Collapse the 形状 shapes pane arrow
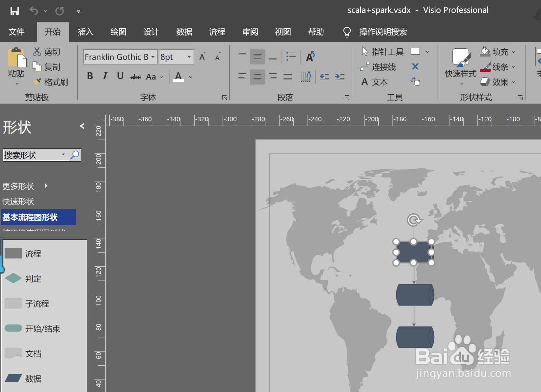The width and height of the screenshot is (541, 392). coord(82,126)
